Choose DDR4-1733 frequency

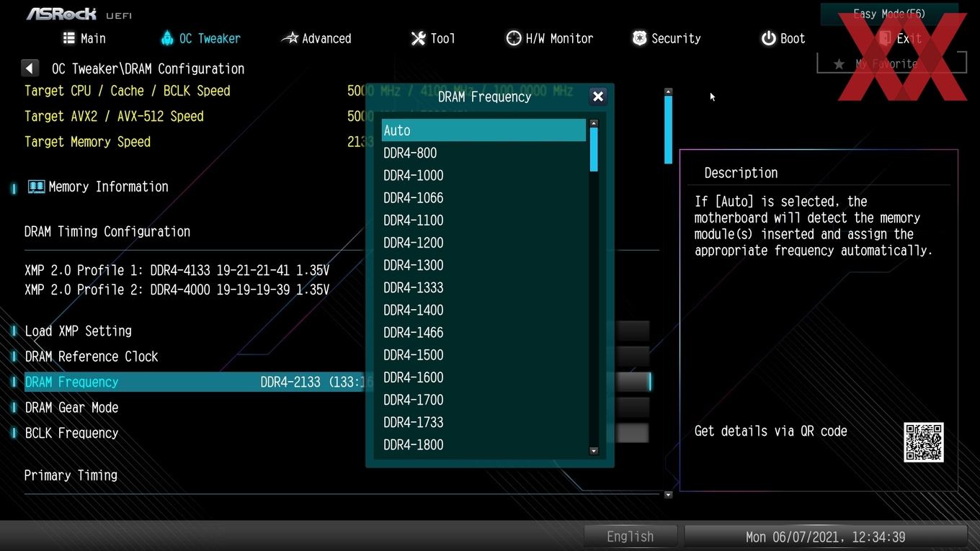click(x=484, y=422)
